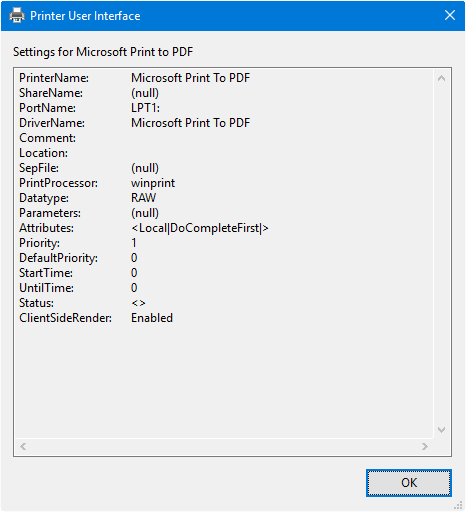Screen dimensions: 466x512
Task: Click the printer icon in title bar
Action: pyautogui.click(x=17, y=16)
